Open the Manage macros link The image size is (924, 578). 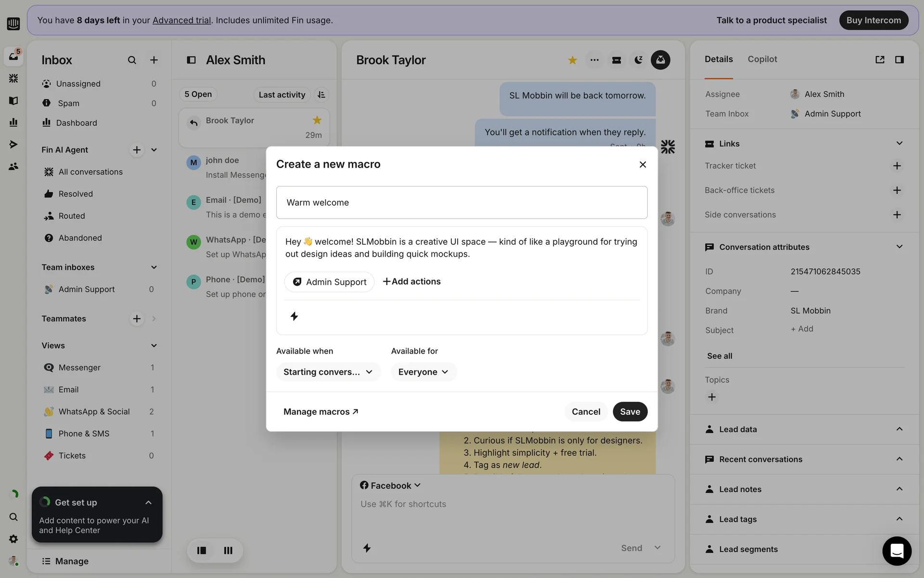321,412
